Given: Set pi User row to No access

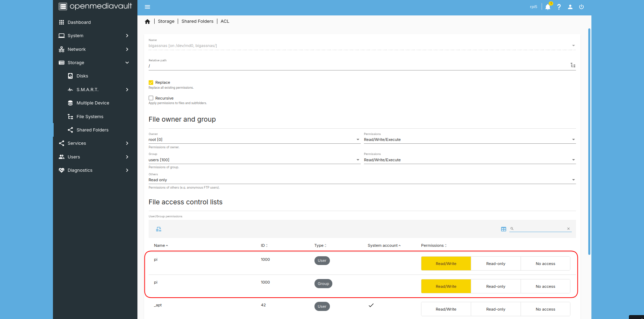Looking at the screenshot, I should (x=545, y=264).
